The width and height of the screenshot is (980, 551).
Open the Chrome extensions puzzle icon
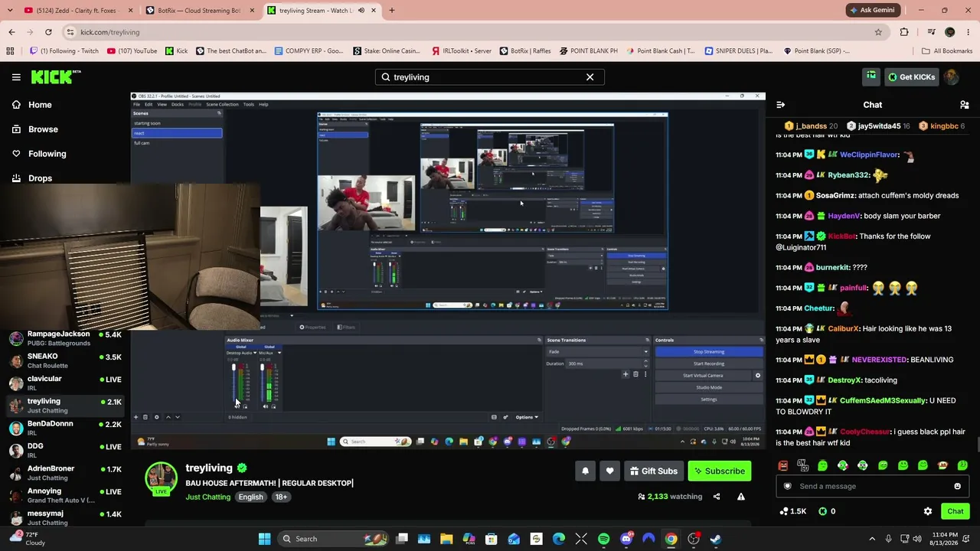point(904,32)
